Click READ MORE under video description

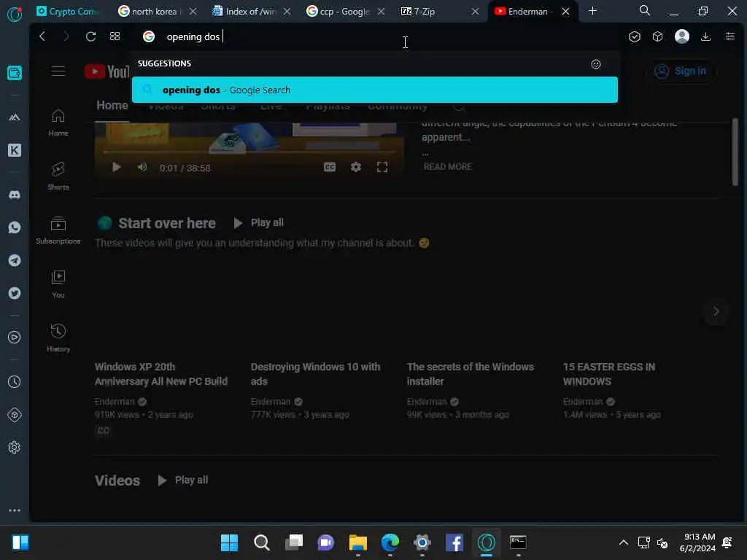pos(447,167)
